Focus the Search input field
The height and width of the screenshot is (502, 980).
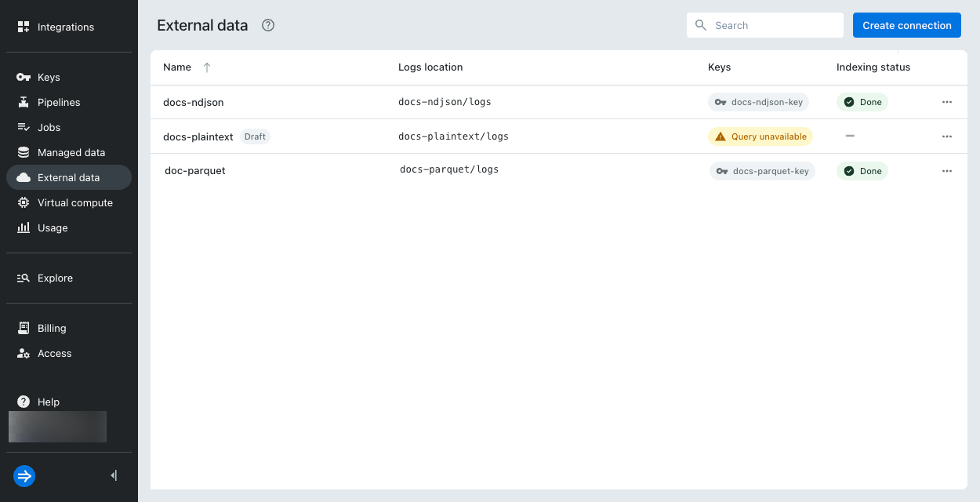765,25
